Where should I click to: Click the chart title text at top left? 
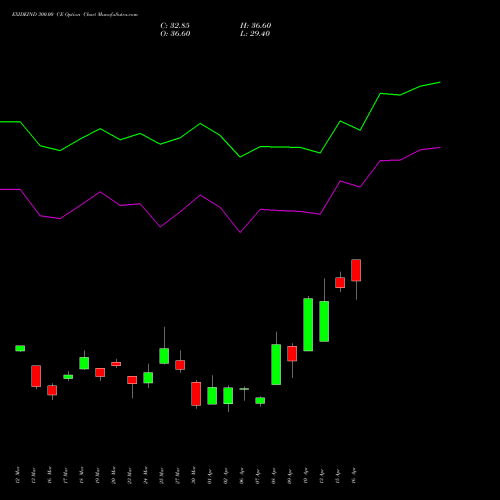pos(75,15)
